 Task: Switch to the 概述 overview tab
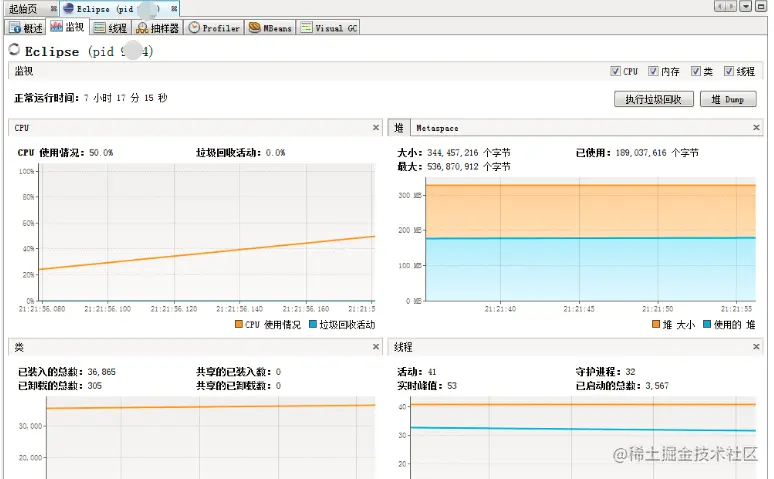(27, 28)
